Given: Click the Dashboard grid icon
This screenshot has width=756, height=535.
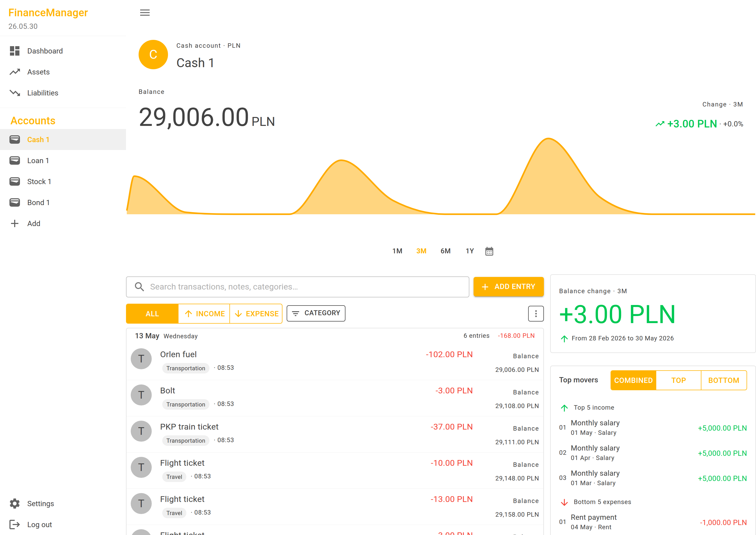Looking at the screenshot, I should point(15,51).
